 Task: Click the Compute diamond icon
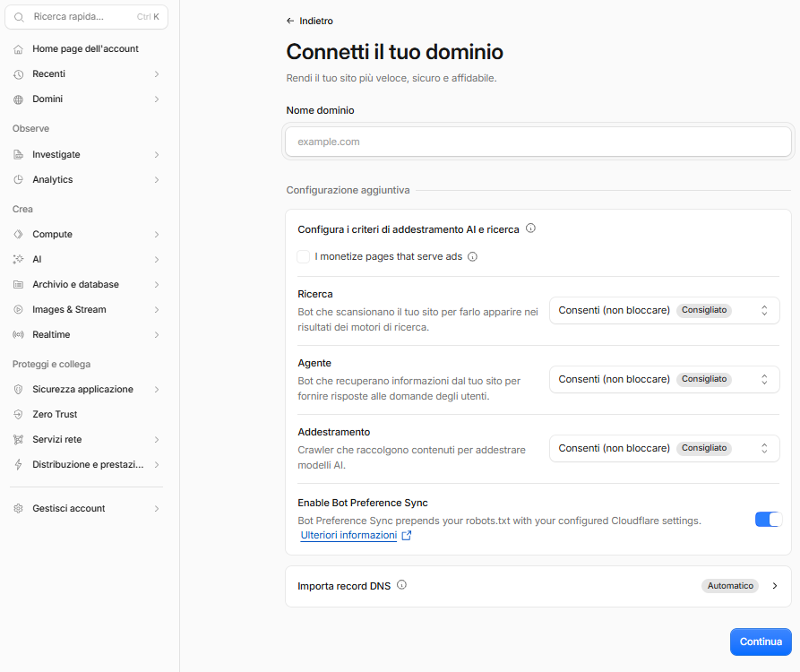(x=19, y=234)
